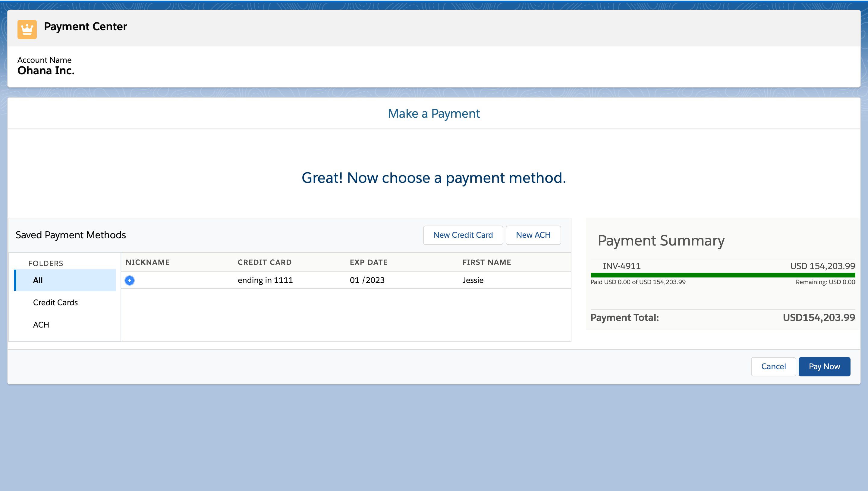Screen dimensions: 868x491
Task: Click the 'Account Name' field label
Action: click(x=45, y=60)
